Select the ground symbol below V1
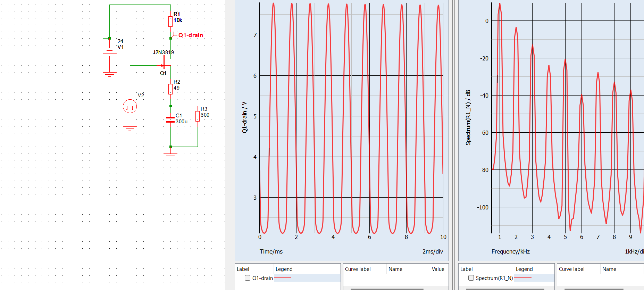644x290 pixels. tap(109, 75)
